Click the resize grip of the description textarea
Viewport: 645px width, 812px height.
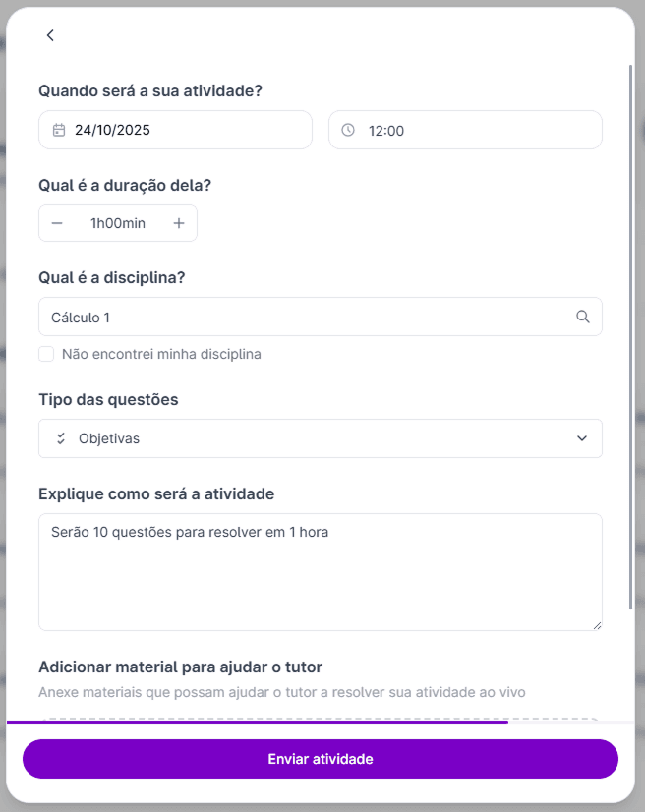click(x=597, y=623)
